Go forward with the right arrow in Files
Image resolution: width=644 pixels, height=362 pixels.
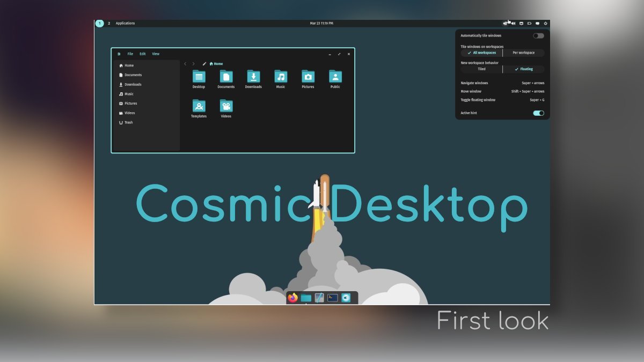[194, 64]
